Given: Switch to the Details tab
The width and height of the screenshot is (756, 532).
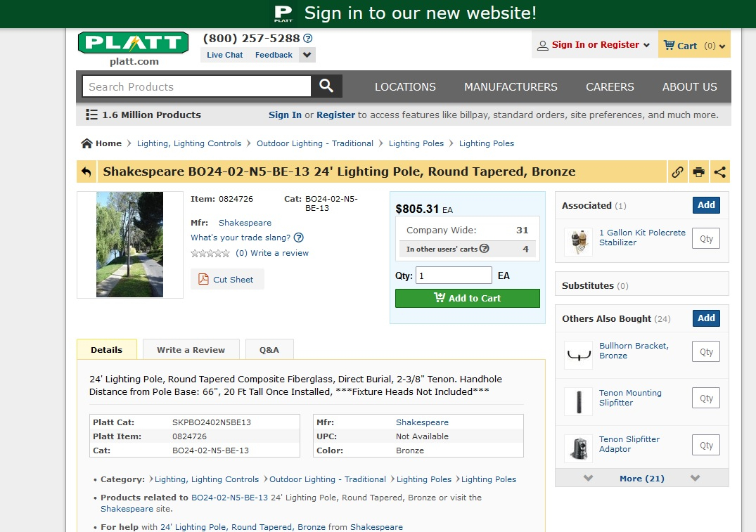Looking at the screenshot, I should pyautogui.click(x=107, y=349).
